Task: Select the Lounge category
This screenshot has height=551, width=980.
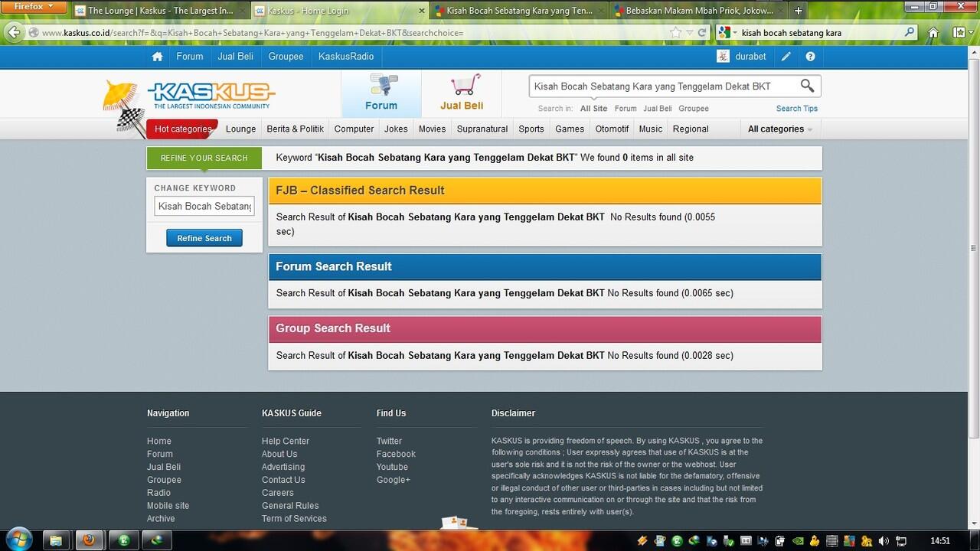Action: pos(240,129)
